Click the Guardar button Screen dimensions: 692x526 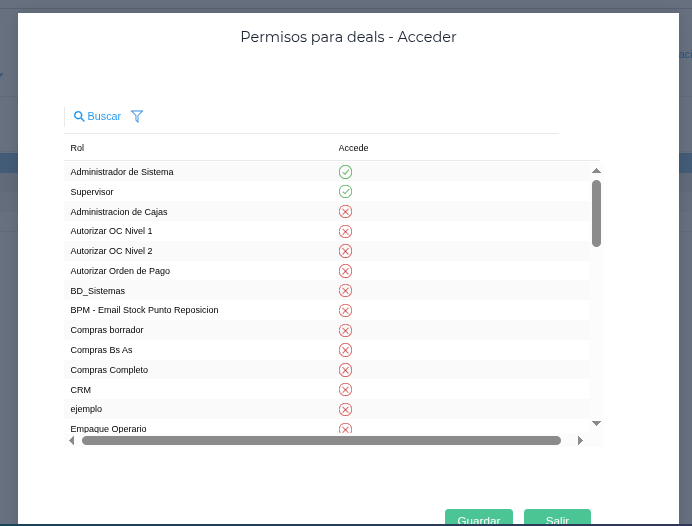click(x=478, y=518)
